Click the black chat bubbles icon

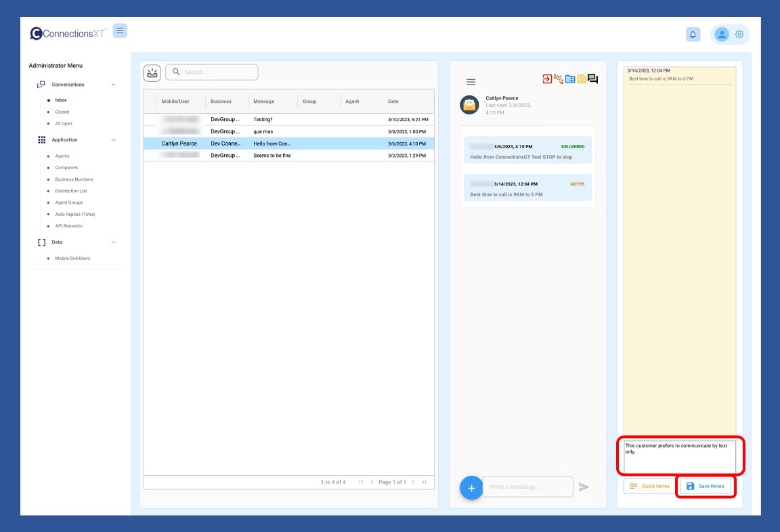(x=592, y=79)
